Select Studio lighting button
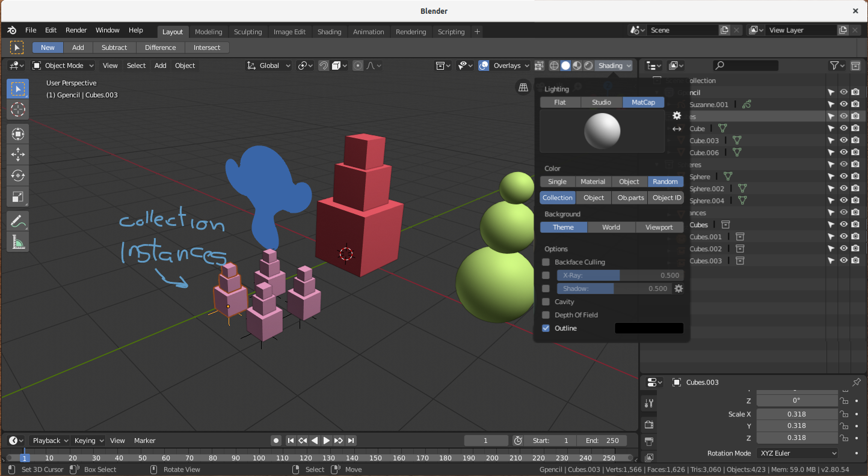Screen dimensions: 868x476 coord(602,102)
